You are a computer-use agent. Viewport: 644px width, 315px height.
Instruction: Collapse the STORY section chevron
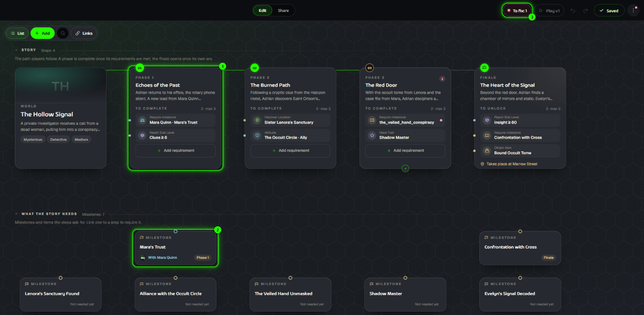pyautogui.click(x=16, y=50)
